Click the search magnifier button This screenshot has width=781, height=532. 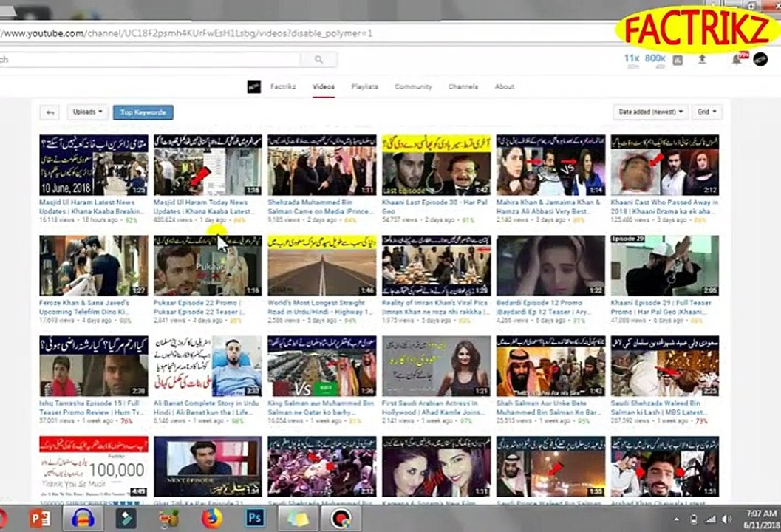[318, 59]
